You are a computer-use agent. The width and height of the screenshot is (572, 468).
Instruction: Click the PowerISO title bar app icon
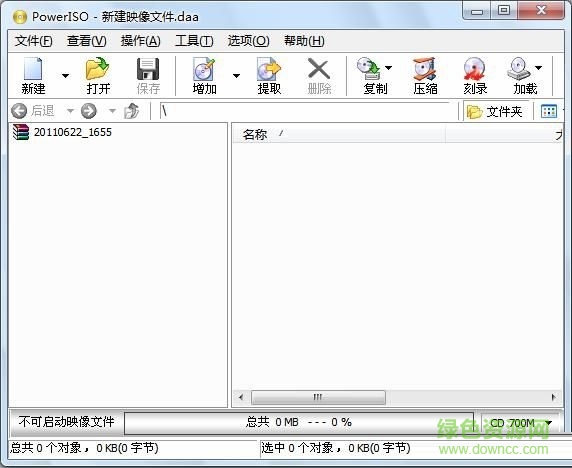tap(19, 17)
